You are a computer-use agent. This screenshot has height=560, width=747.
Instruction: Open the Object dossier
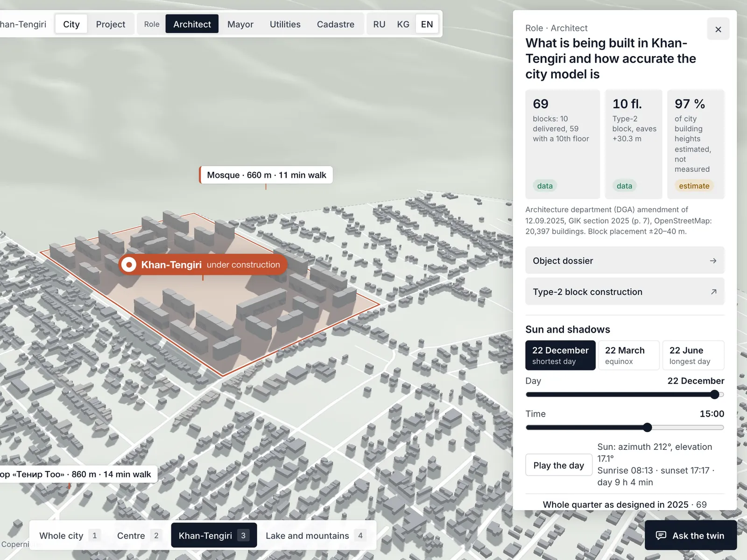(625, 260)
